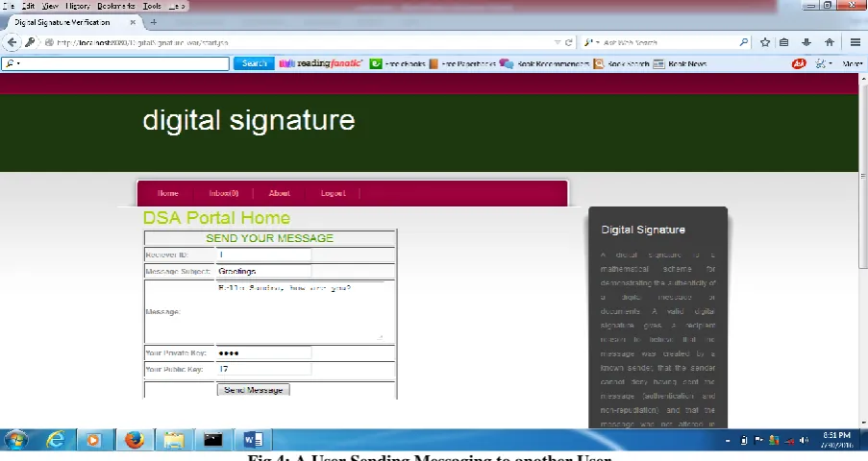This screenshot has width=868, height=461.
Task: Click the SEND YOUR MESSAGE heading
Action: 269,238
